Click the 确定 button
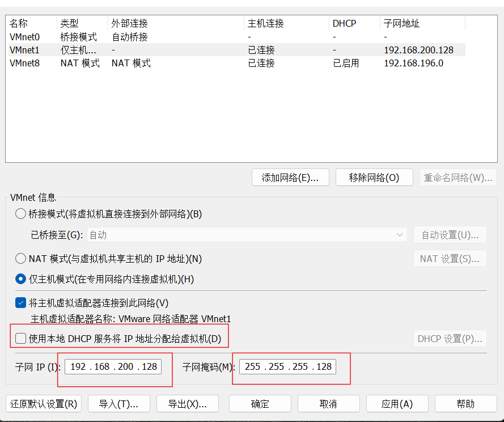This screenshot has height=422, width=504. click(x=260, y=404)
